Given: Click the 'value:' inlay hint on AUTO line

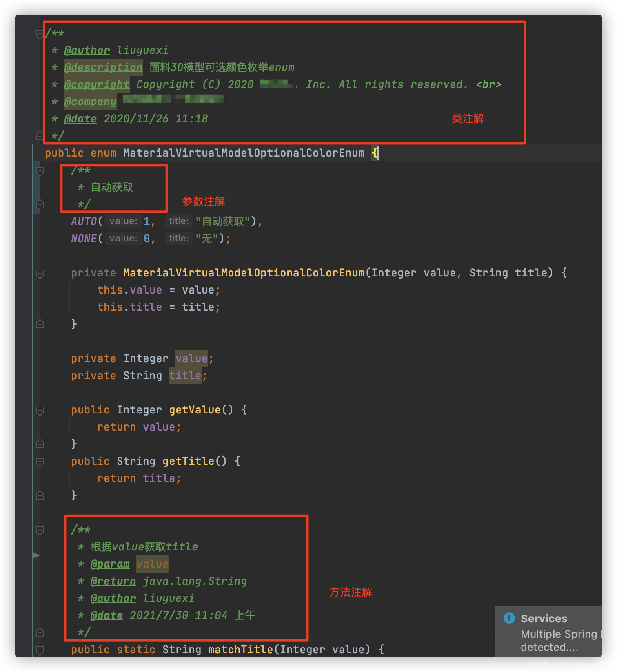Looking at the screenshot, I should tap(123, 221).
